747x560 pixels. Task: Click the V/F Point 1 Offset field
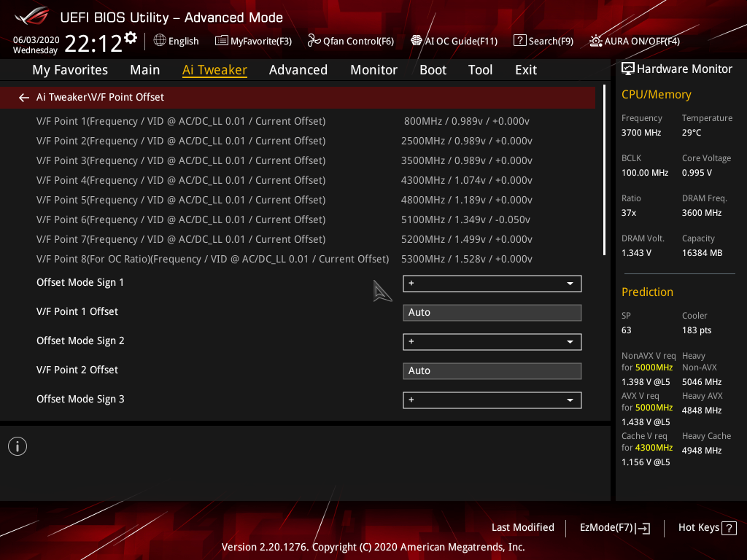pyautogui.click(x=492, y=312)
